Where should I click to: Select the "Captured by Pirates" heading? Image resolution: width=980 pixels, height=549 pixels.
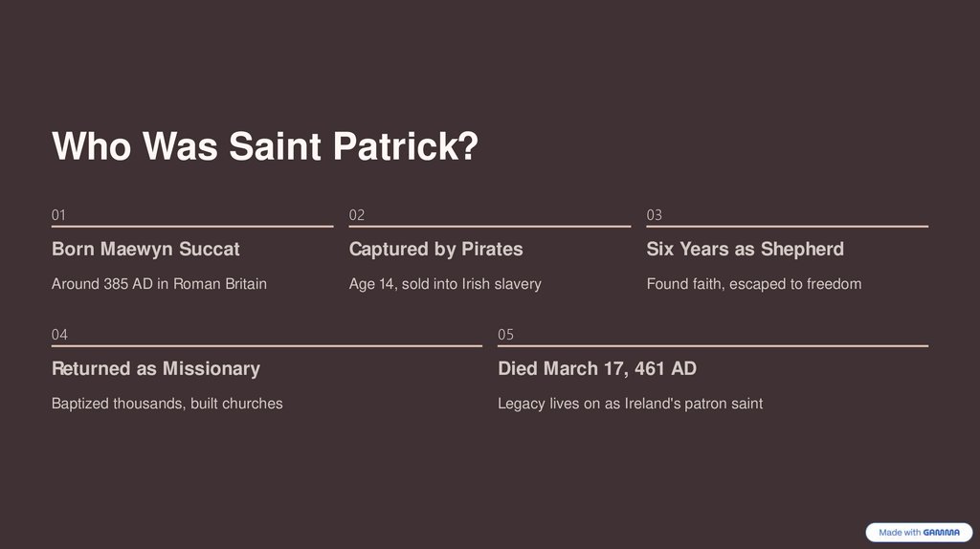[436, 250]
